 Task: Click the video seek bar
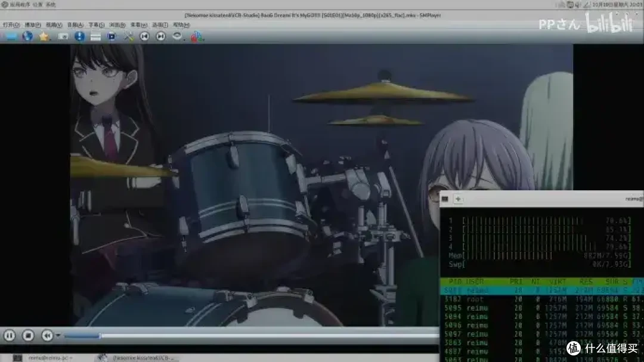pos(252,336)
